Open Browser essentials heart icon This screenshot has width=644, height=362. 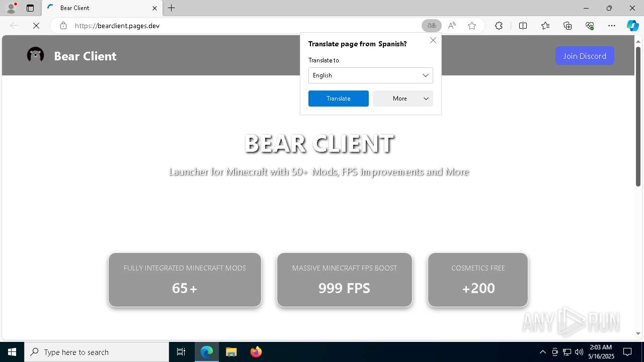(590, 26)
